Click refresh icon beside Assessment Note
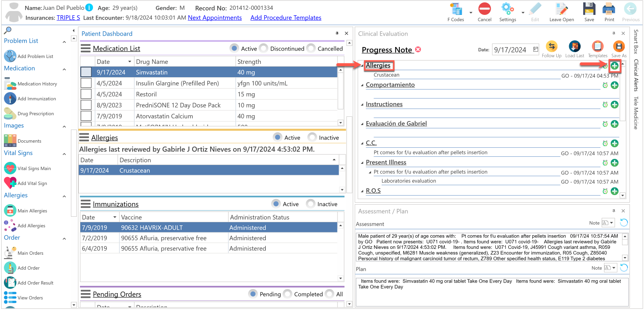The image size is (644, 310). 624,223
